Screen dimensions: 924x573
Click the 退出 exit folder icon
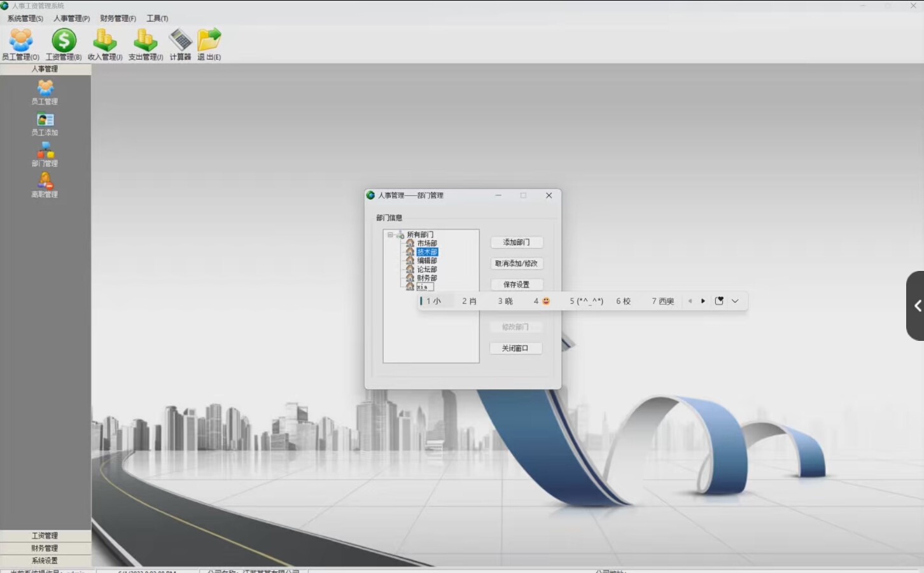click(x=209, y=41)
